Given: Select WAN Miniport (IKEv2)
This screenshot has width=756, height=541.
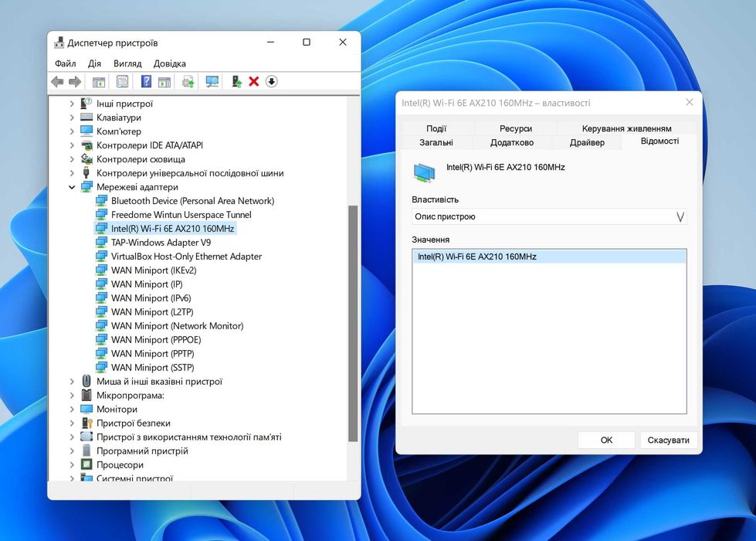Looking at the screenshot, I should [x=154, y=270].
